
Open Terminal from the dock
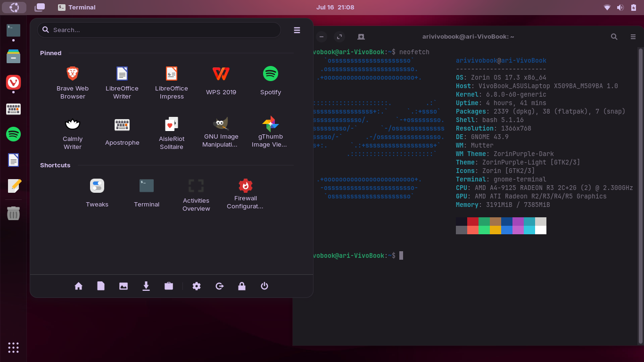click(x=13, y=31)
